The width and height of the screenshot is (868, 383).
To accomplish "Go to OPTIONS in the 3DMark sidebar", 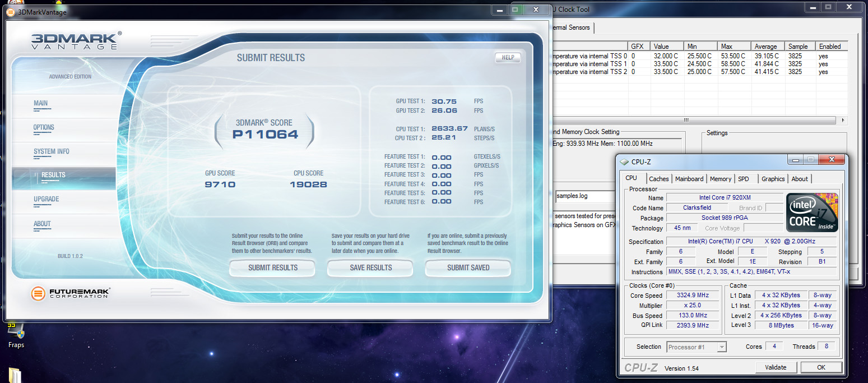I will (44, 128).
